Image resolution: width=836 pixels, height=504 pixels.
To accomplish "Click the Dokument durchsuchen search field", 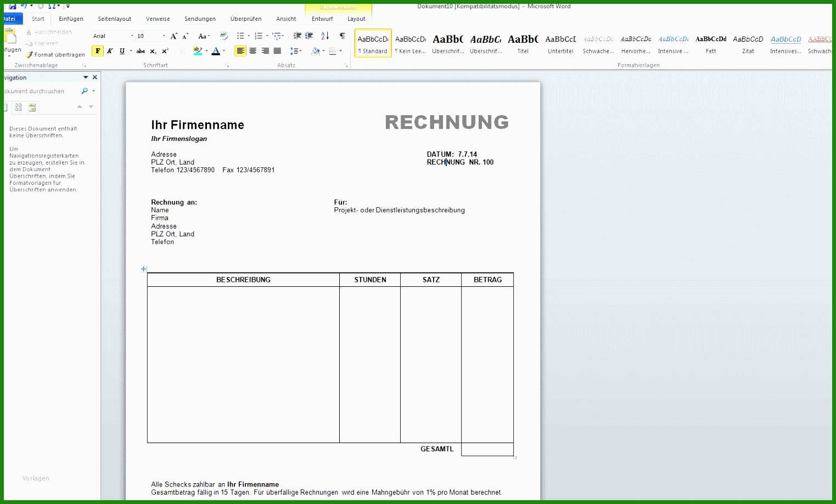I will [41, 91].
